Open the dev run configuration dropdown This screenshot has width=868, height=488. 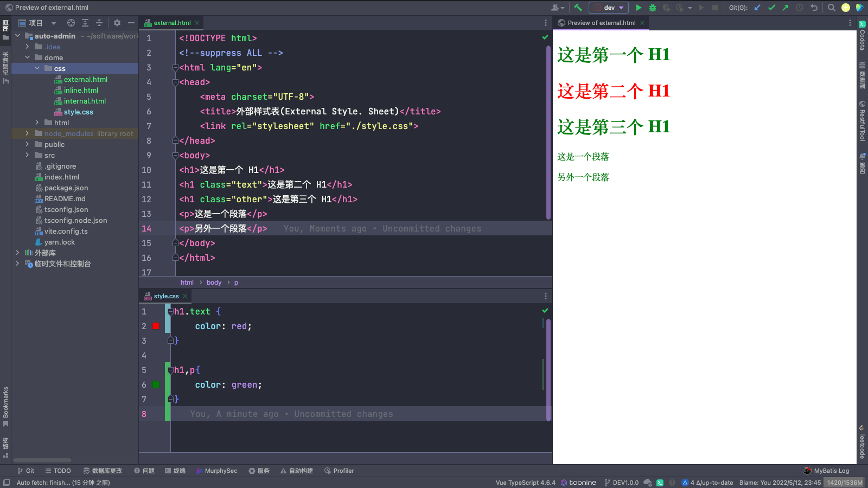click(x=609, y=8)
